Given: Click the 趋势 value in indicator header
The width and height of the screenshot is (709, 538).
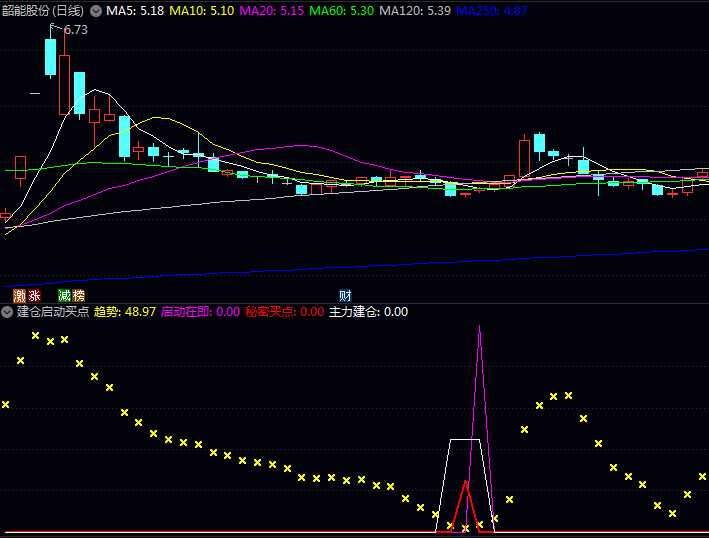Looking at the screenshot, I should click(125, 312).
